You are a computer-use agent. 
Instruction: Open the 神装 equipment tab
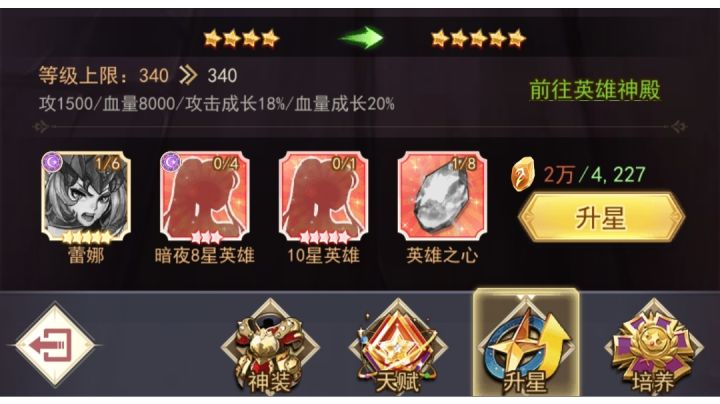pyautogui.click(x=270, y=348)
